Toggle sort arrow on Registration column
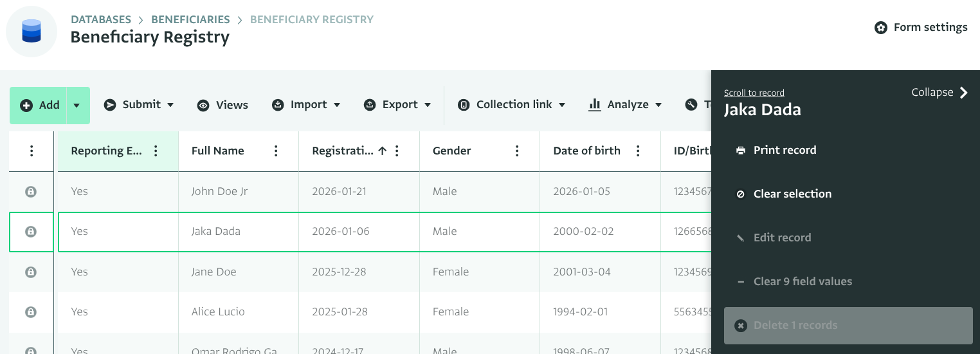The image size is (980, 354). (382, 151)
